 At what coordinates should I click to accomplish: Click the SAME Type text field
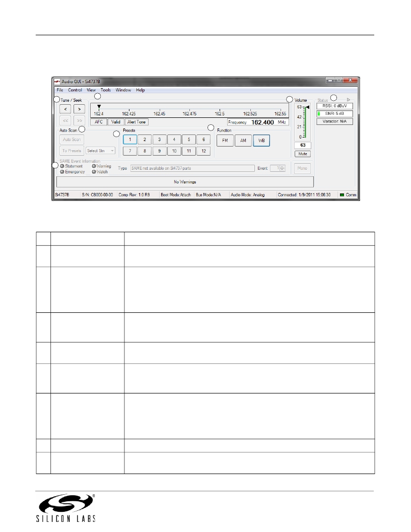pos(192,168)
